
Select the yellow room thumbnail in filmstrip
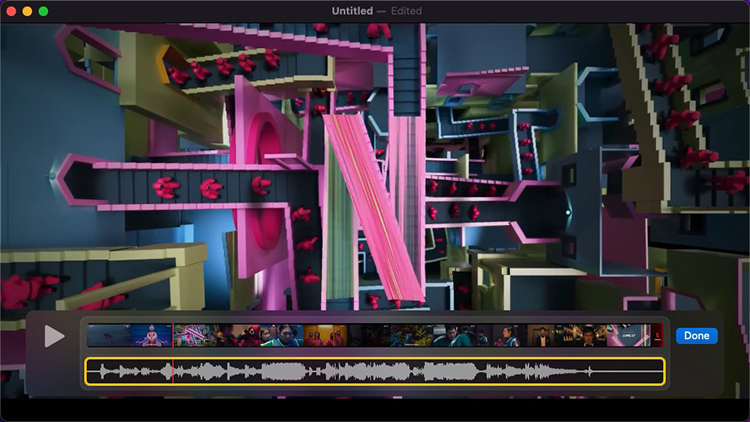click(x=325, y=335)
